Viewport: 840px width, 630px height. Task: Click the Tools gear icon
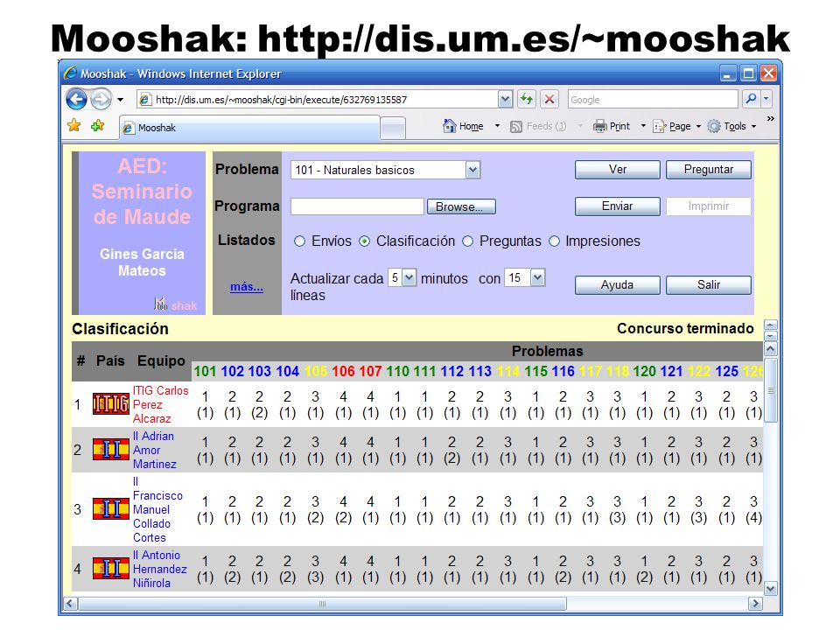click(714, 126)
